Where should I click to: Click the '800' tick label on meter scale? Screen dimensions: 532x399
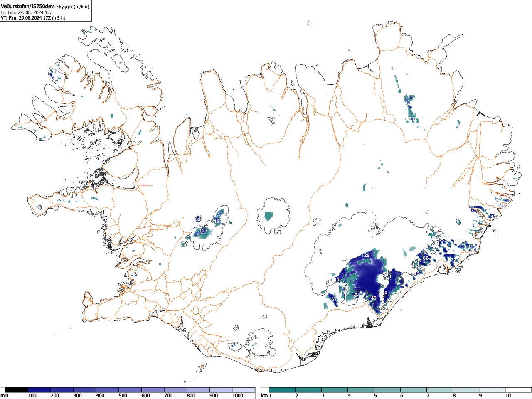[191, 396]
